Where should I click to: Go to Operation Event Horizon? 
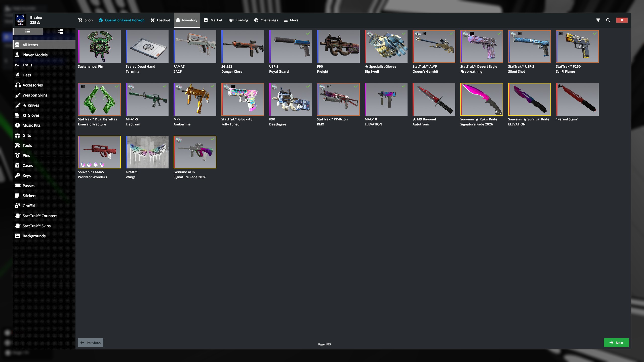point(122,20)
